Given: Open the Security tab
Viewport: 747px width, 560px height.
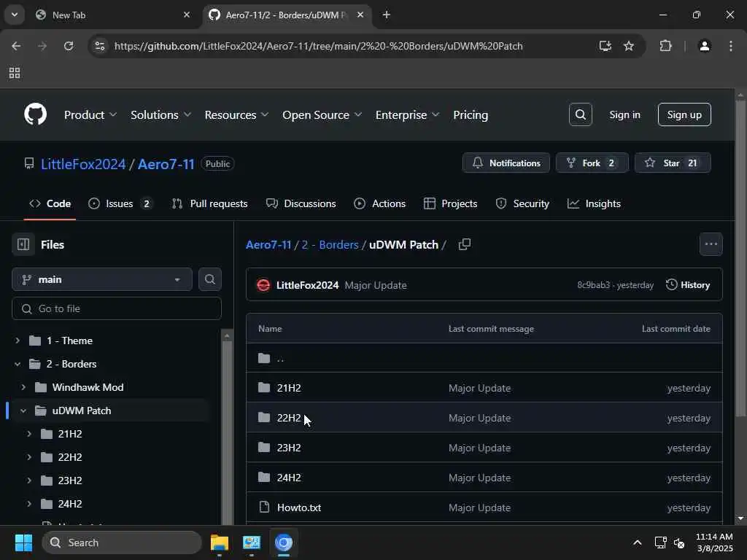Looking at the screenshot, I should coord(522,203).
